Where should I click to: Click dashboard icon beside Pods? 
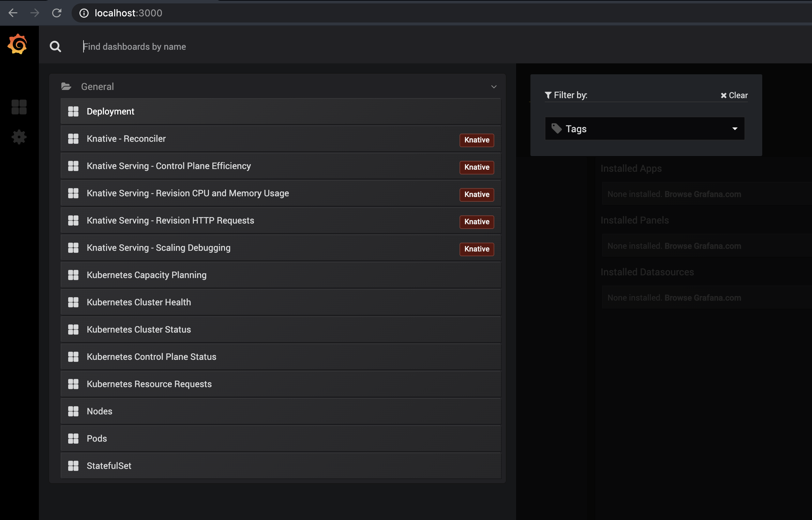pyautogui.click(x=73, y=439)
